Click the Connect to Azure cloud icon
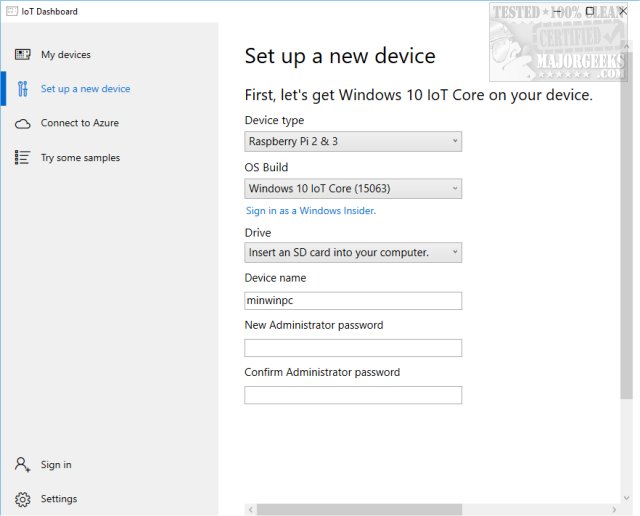Image resolution: width=640 pixels, height=516 pixels. 22,123
